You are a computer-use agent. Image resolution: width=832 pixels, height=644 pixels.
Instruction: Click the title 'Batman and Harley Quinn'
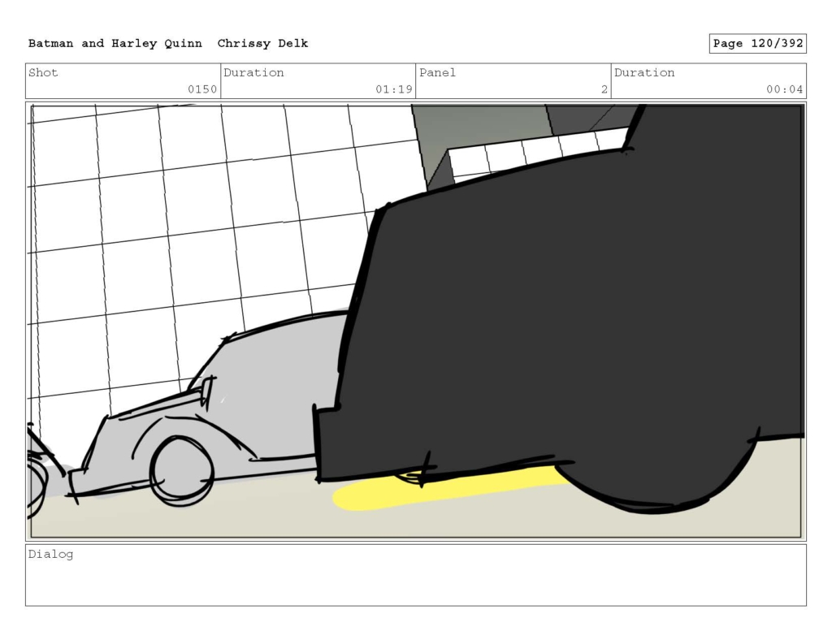click(x=115, y=44)
